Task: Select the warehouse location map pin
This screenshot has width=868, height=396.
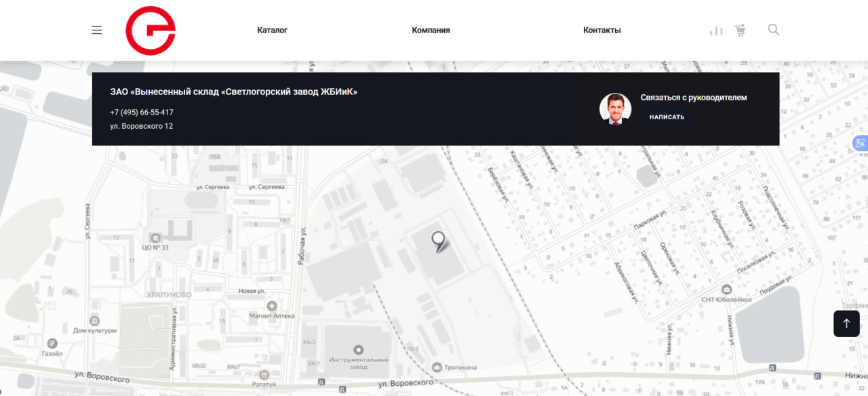Action: point(439,240)
